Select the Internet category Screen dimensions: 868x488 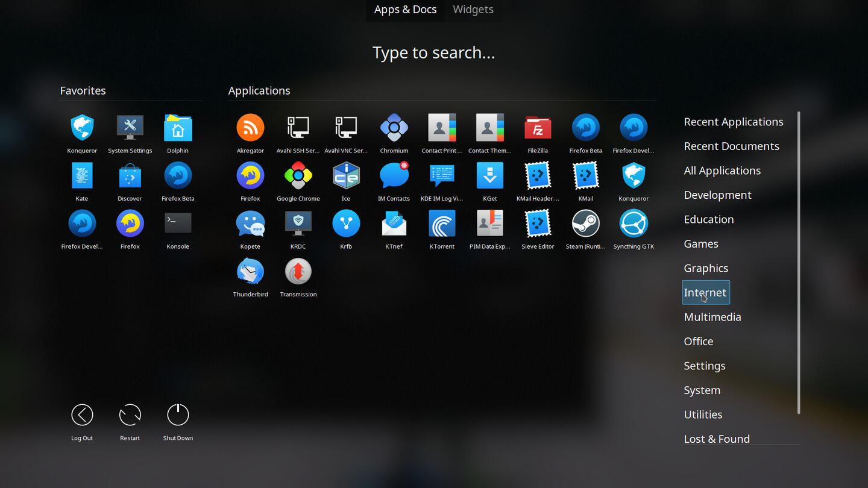[705, 293]
